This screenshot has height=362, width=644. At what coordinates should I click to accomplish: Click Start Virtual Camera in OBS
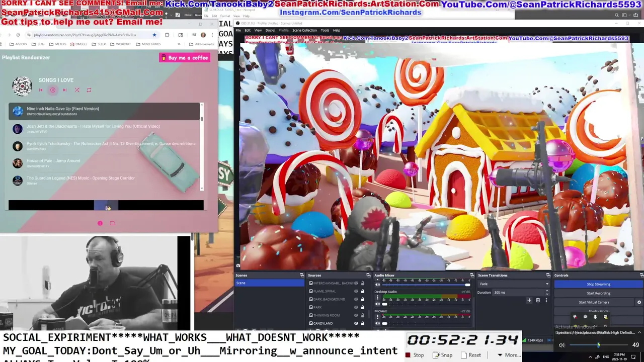point(594,302)
